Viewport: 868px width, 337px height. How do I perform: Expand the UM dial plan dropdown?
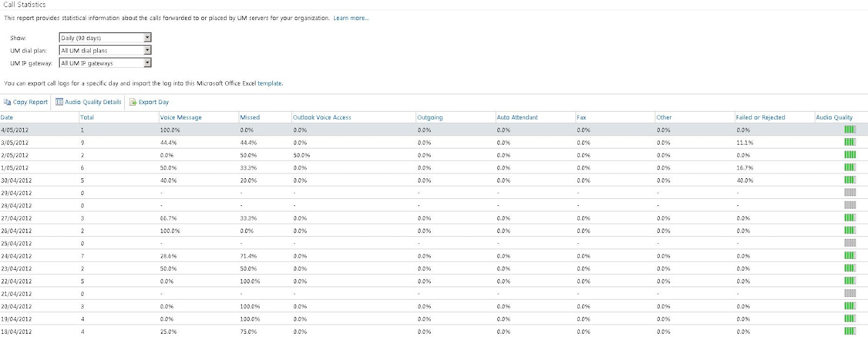(147, 50)
